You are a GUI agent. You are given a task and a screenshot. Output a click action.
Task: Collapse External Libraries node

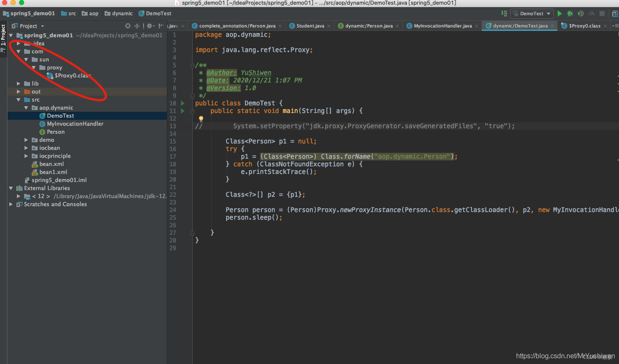coord(11,188)
